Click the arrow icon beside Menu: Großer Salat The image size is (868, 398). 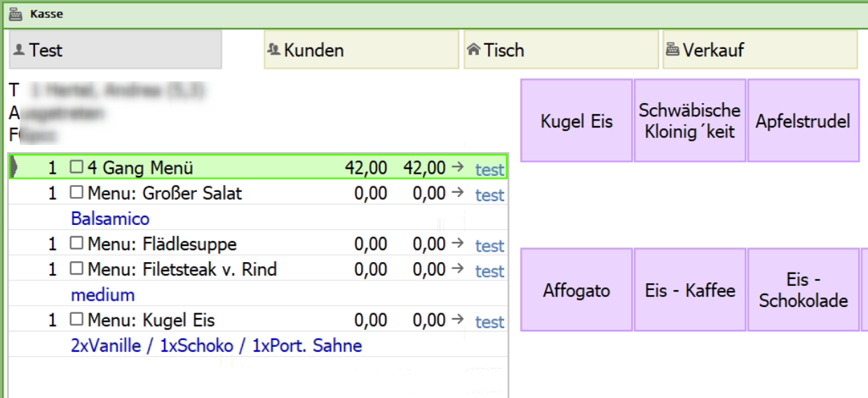pos(458,193)
